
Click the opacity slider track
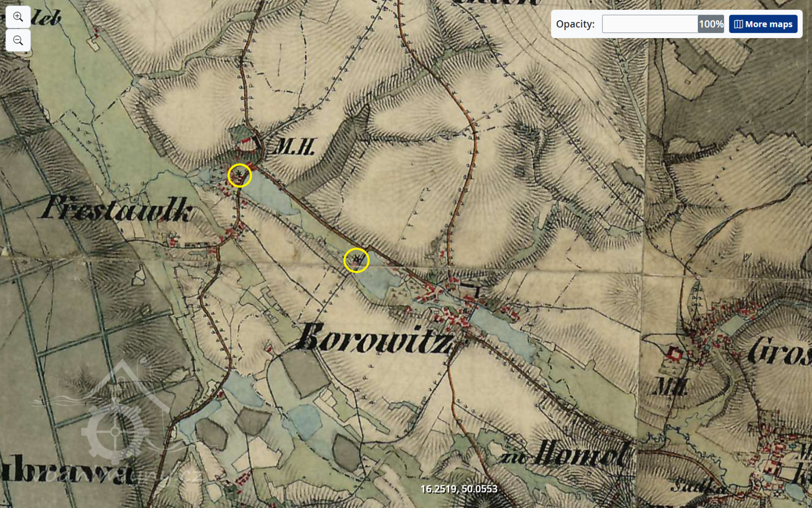[649, 24]
